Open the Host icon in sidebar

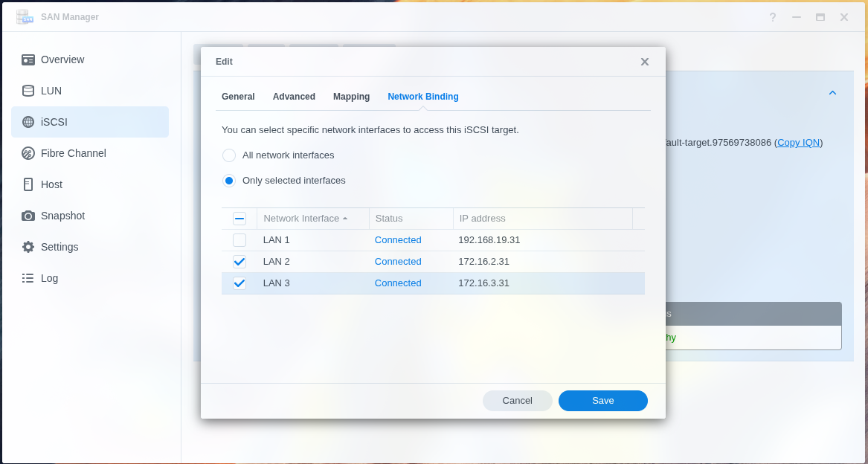(x=28, y=184)
